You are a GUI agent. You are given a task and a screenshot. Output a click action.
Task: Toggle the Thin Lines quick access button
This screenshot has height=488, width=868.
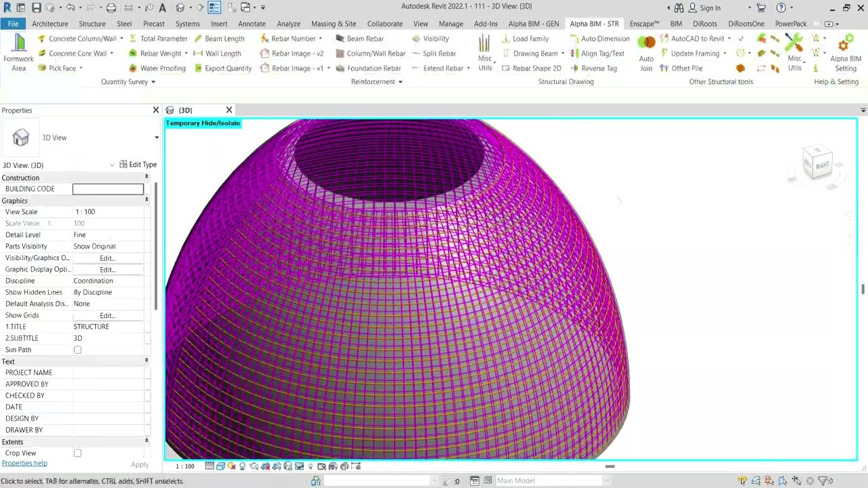click(x=214, y=7)
